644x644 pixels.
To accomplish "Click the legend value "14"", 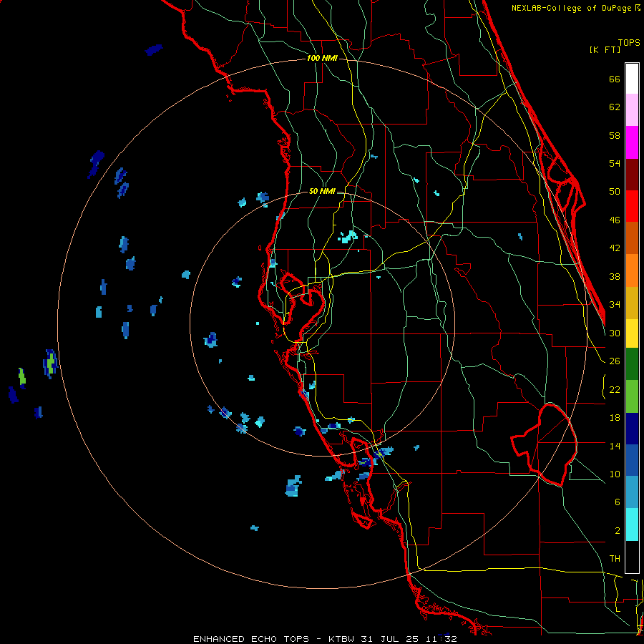I will pos(615,446).
